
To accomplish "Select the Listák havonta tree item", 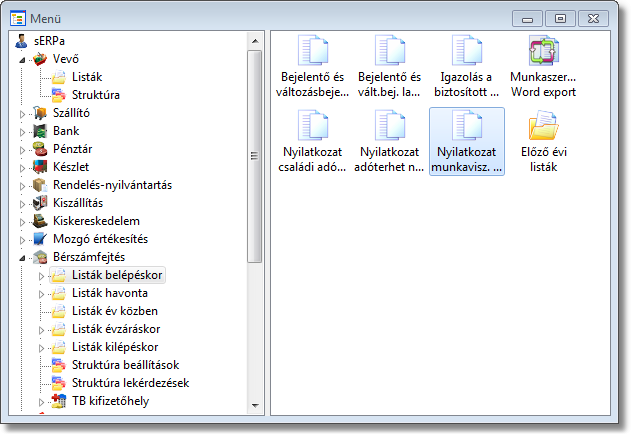I will [110, 293].
